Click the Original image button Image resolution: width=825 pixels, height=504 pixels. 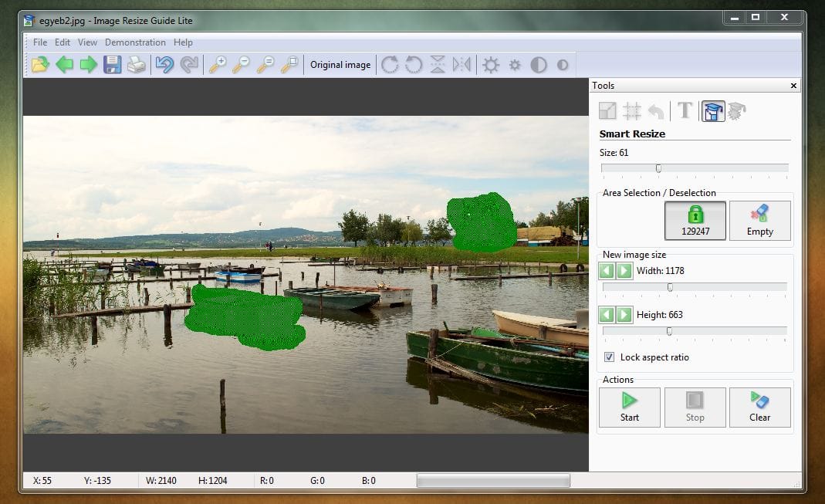pos(340,65)
